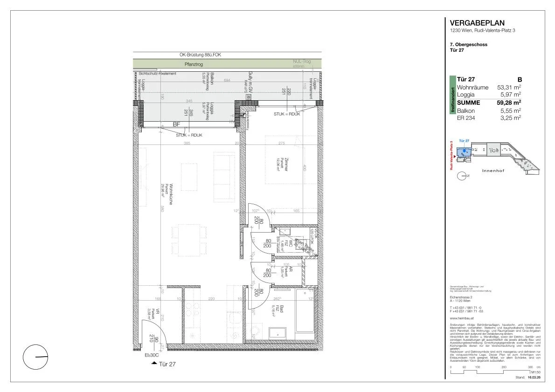
Task: Click the AR room label
Action: (291, 269)
